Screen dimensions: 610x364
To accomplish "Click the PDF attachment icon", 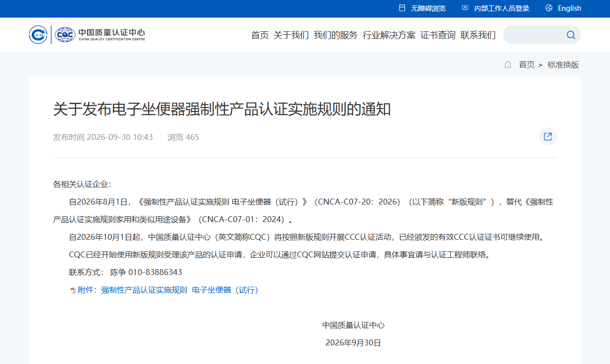I will 73,290.
